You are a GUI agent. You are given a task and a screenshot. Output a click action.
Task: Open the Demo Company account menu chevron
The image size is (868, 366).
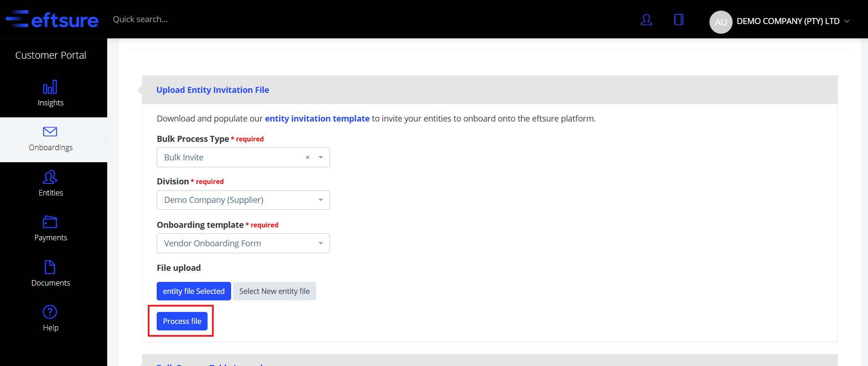[847, 21]
